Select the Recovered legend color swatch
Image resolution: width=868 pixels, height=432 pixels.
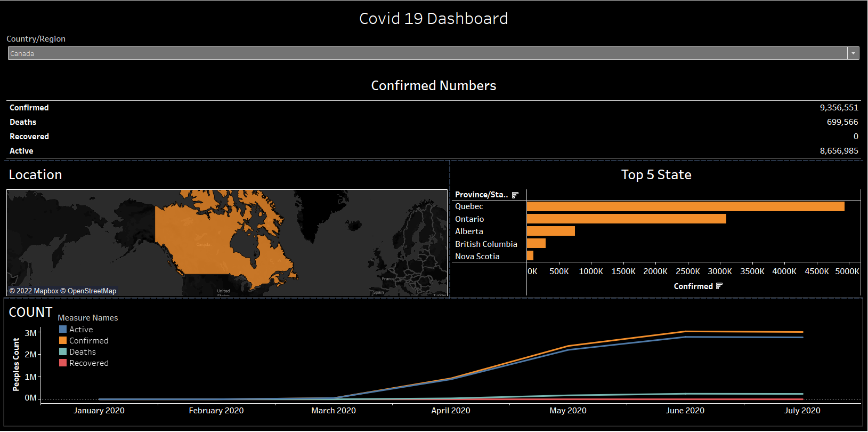(63, 363)
